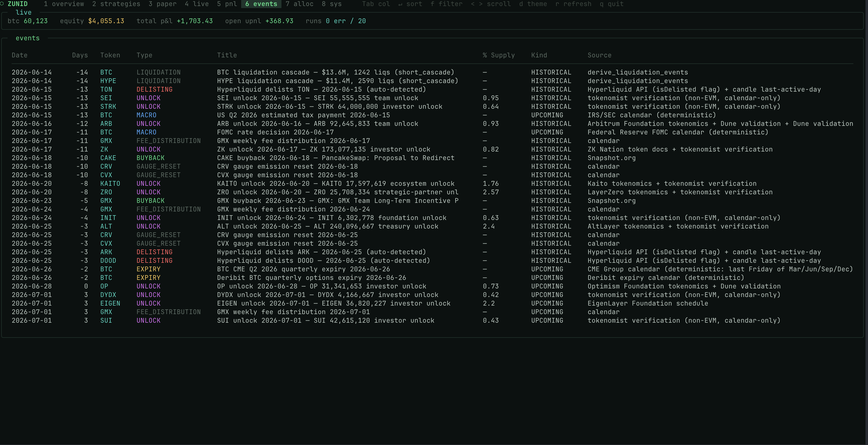Open the 2 strategies tab
Image resolution: width=868 pixels, height=445 pixels.
(116, 4)
